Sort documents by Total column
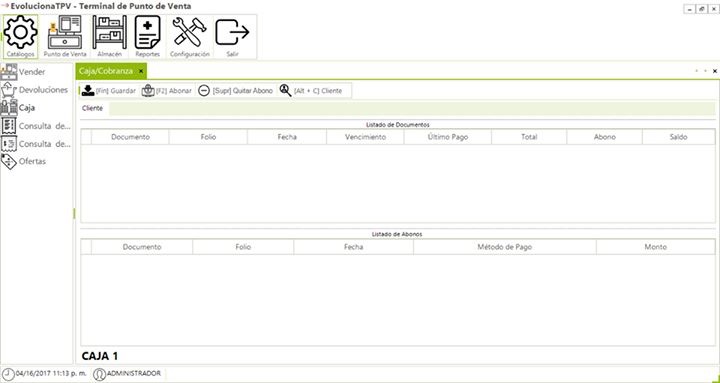The image size is (720, 383). [529, 137]
